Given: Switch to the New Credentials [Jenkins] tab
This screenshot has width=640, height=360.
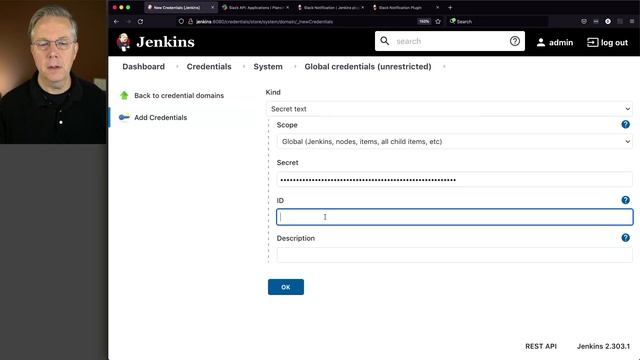Looking at the screenshot, I should (x=181, y=7).
